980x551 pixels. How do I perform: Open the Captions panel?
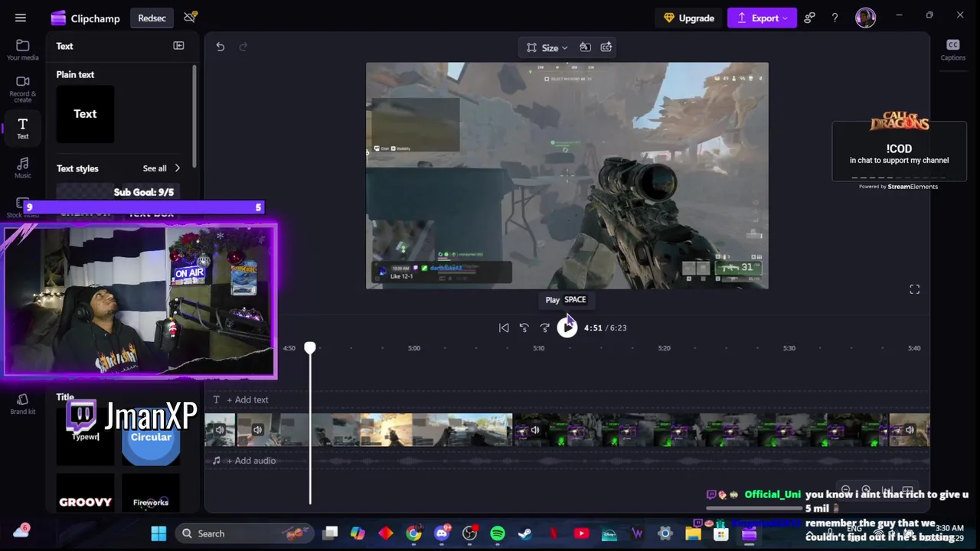coord(952,50)
